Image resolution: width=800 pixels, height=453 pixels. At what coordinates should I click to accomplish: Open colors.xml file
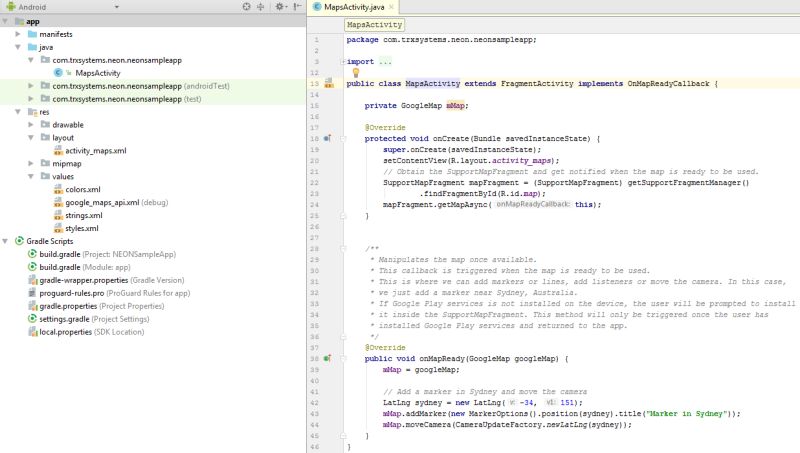pyautogui.click(x=83, y=189)
